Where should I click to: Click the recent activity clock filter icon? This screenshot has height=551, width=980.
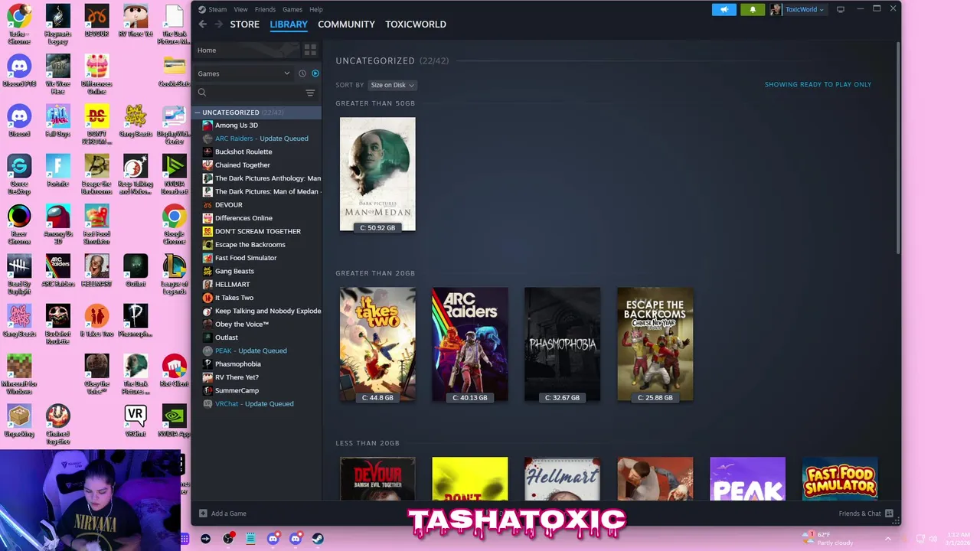tap(302, 73)
